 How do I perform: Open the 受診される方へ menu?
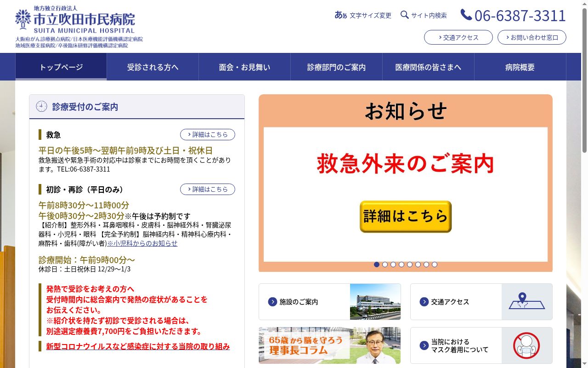153,67
